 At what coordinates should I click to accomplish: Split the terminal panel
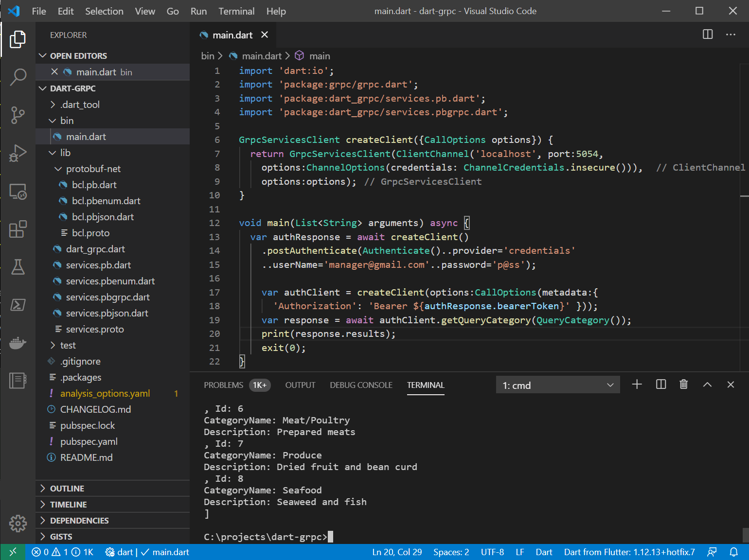661,385
